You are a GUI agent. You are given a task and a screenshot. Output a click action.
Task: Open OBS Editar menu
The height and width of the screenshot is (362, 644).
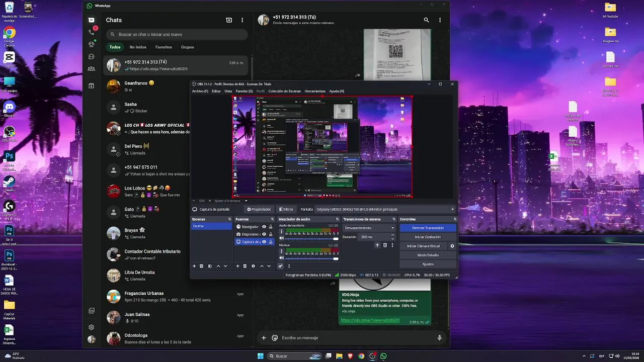pos(216,91)
